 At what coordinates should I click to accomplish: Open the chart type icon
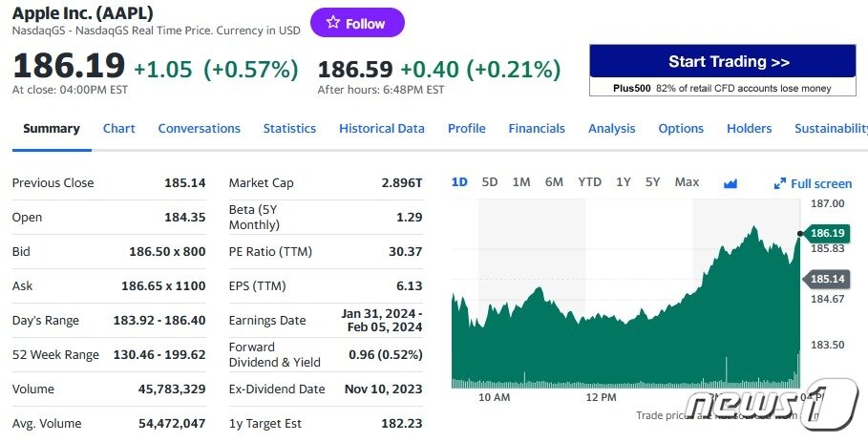pos(731,182)
